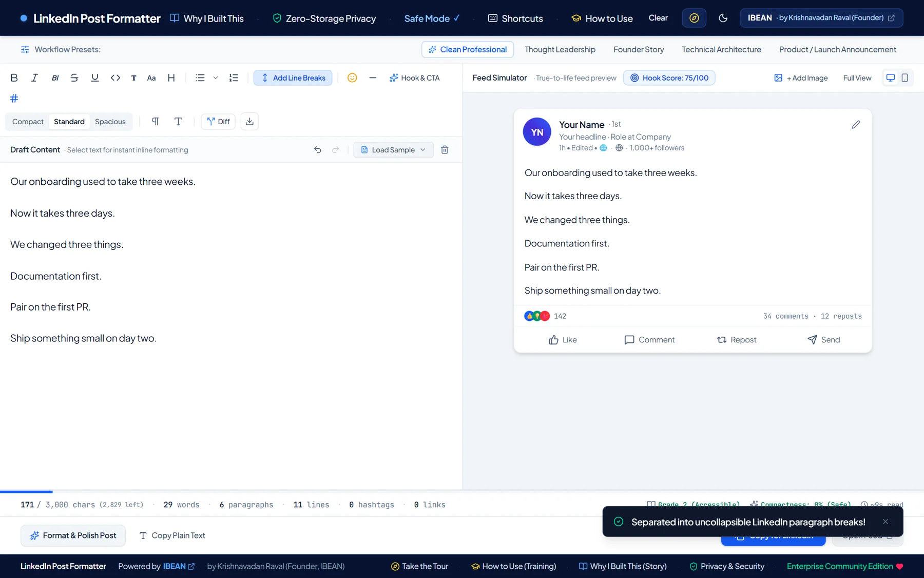Undo the last draft change

(318, 150)
